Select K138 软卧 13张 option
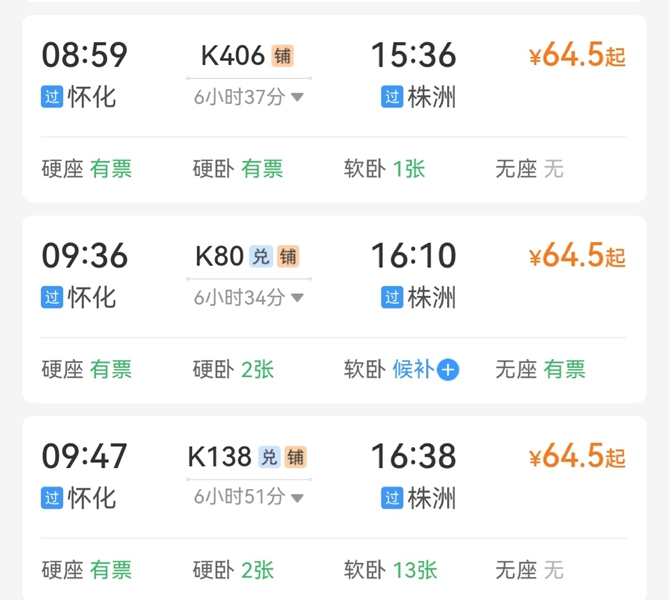This screenshot has height=600, width=669. click(x=391, y=569)
